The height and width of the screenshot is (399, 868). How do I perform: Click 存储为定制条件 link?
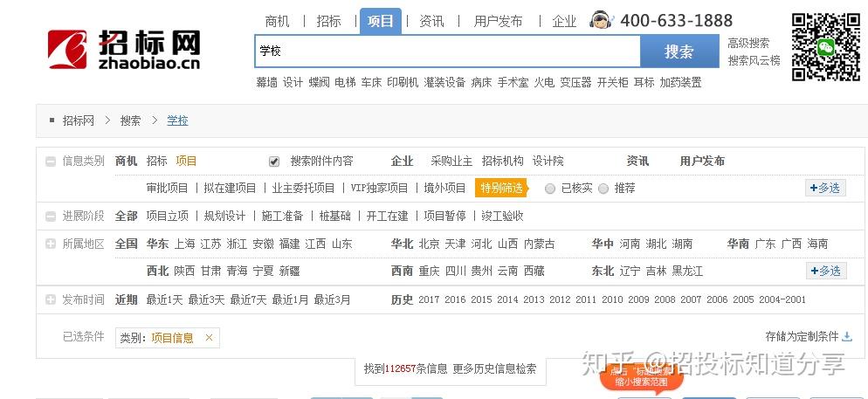(803, 336)
